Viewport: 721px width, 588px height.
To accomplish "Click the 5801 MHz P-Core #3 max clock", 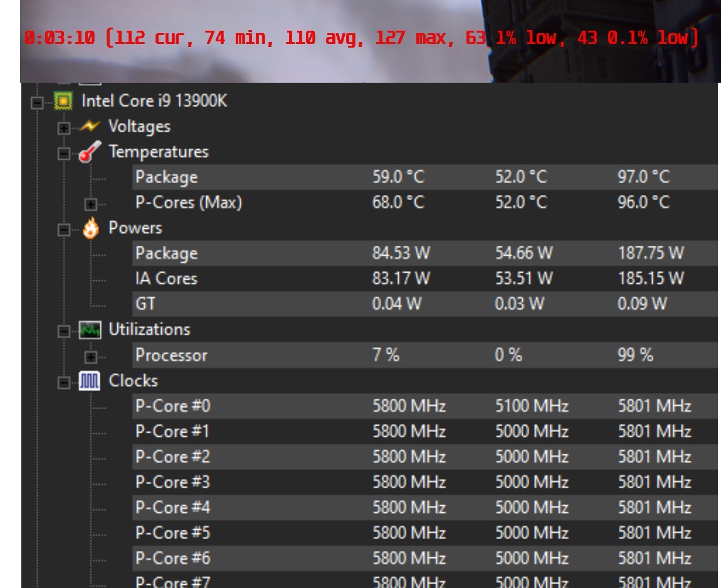I will pos(655,482).
